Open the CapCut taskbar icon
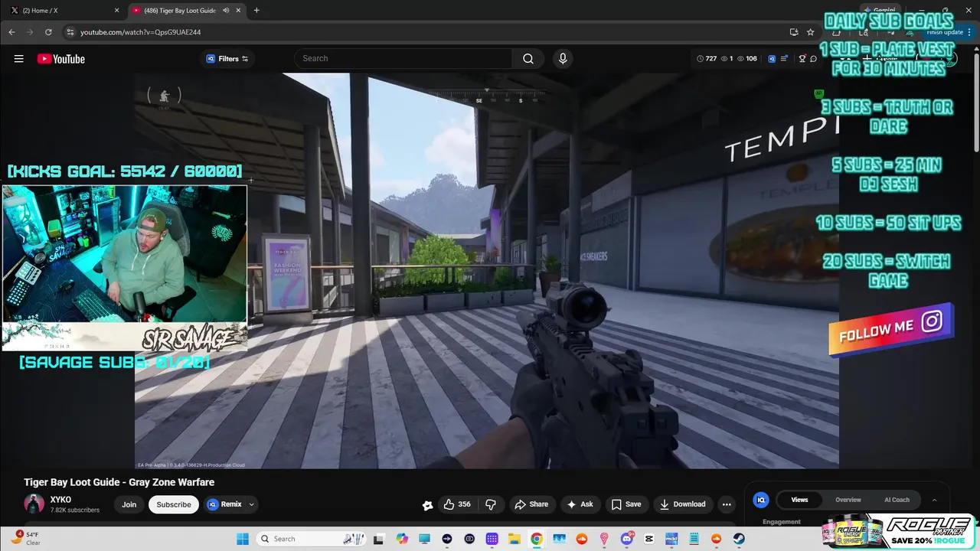This screenshot has width=980, height=551. click(649, 539)
